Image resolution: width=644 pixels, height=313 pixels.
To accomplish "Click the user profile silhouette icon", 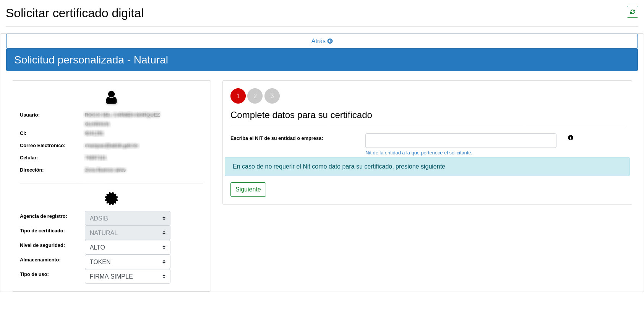I will 111,97.
